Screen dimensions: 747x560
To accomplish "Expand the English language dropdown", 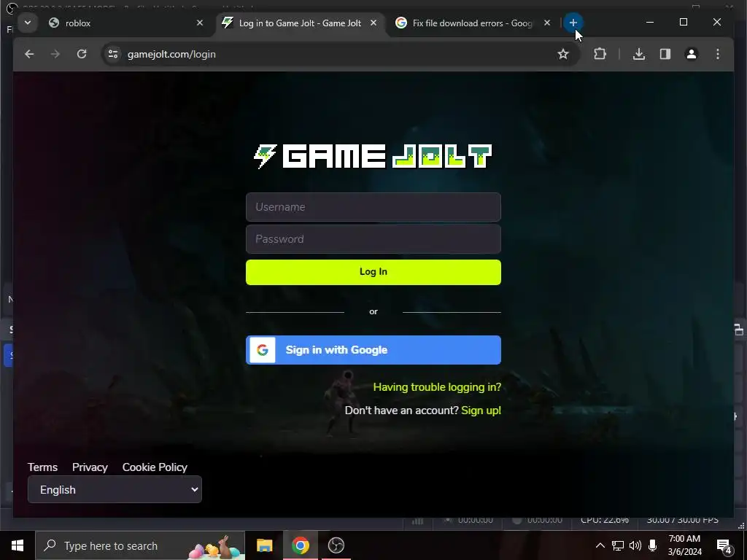I will [115, 489].
